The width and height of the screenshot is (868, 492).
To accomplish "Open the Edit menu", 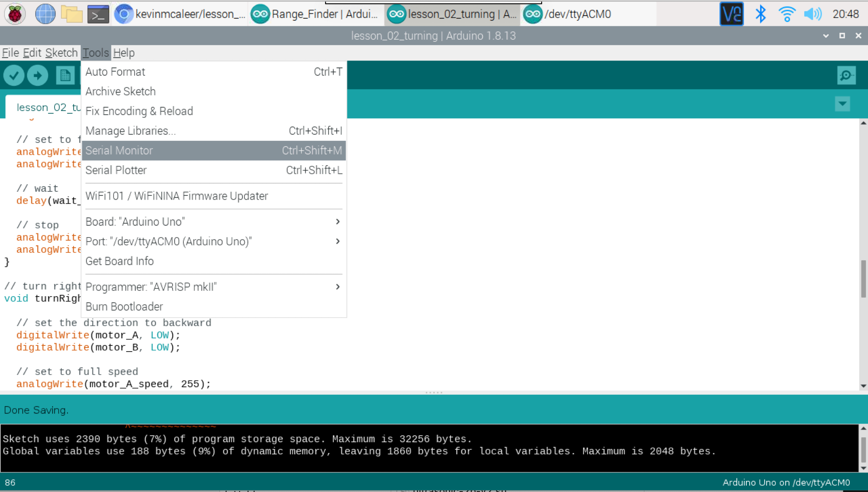I will 32,53.
